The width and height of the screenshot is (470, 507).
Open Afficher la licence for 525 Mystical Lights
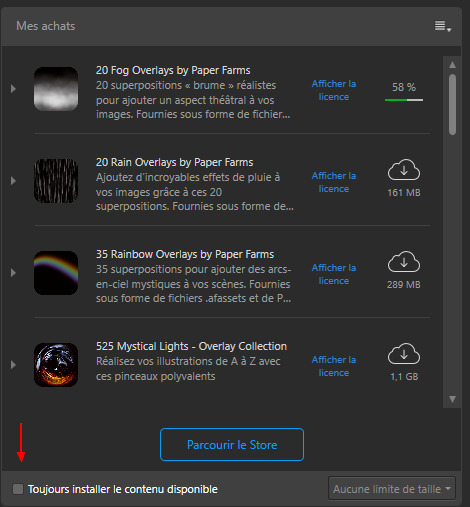coord(334,366)
